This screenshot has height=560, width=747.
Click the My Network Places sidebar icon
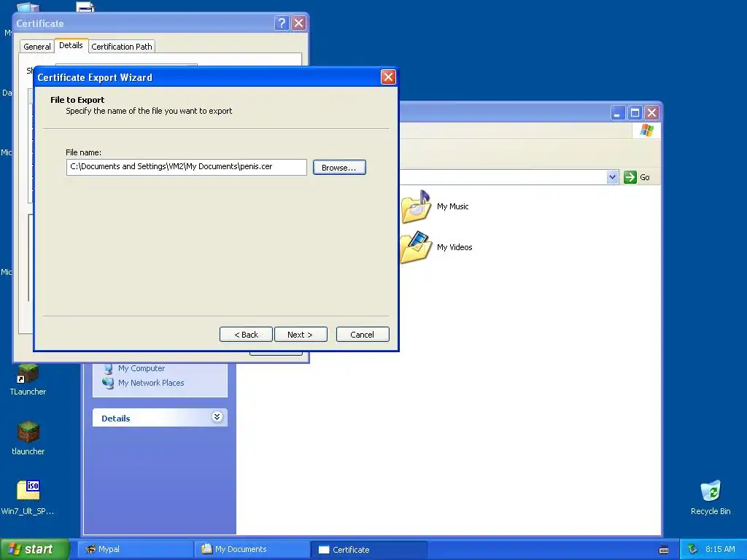click(108, 383)
